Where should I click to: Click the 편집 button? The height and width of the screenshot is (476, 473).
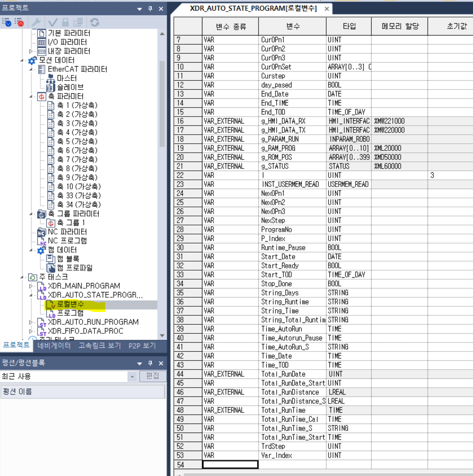point(153,376)
